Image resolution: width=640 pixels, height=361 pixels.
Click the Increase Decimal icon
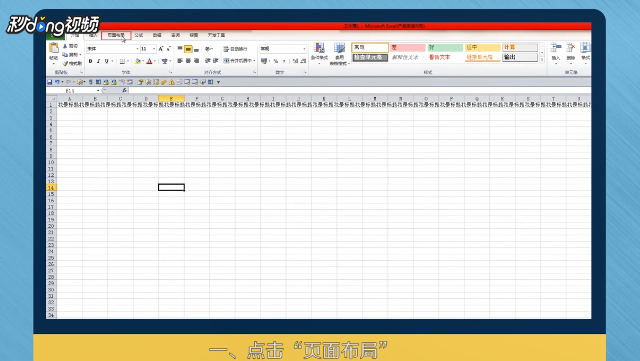295,61
